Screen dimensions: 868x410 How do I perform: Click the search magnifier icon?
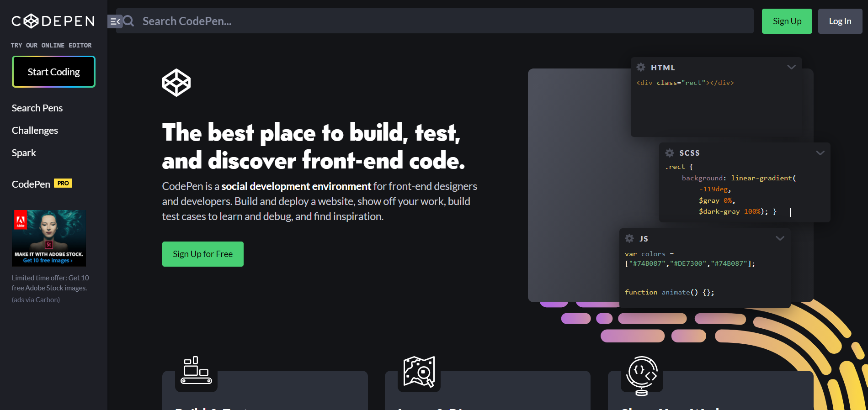tap(129, 21)
